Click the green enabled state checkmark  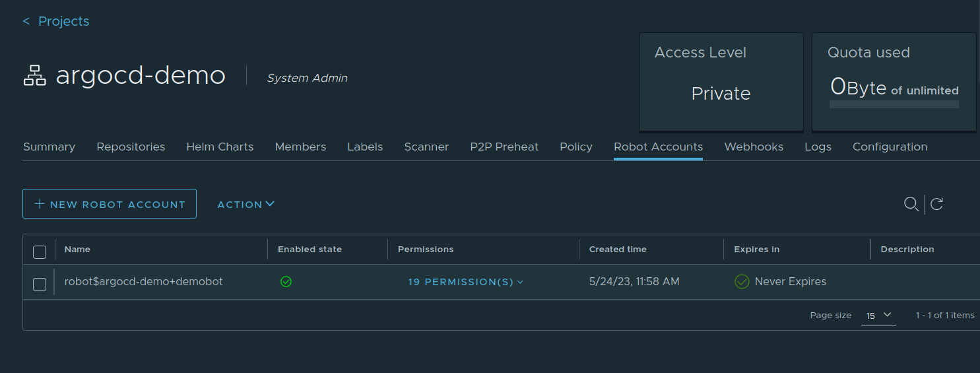pyautogui.click(x=286, y=282)
